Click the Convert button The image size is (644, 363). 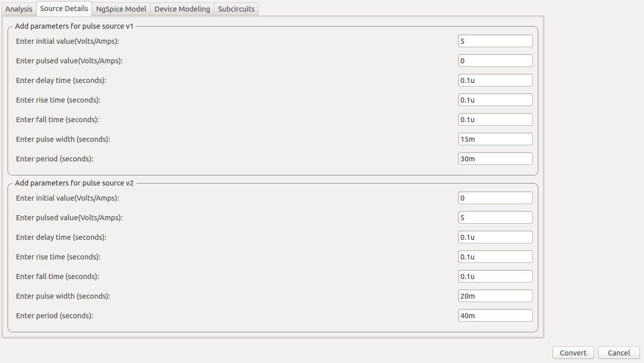click(x=573, y=353)
